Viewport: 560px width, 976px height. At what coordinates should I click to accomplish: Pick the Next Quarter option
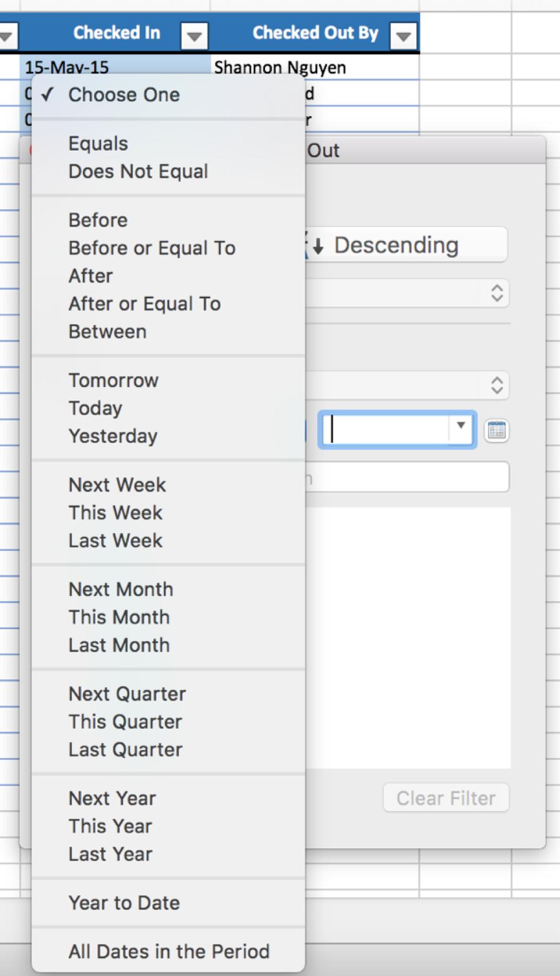click(127, 694)
